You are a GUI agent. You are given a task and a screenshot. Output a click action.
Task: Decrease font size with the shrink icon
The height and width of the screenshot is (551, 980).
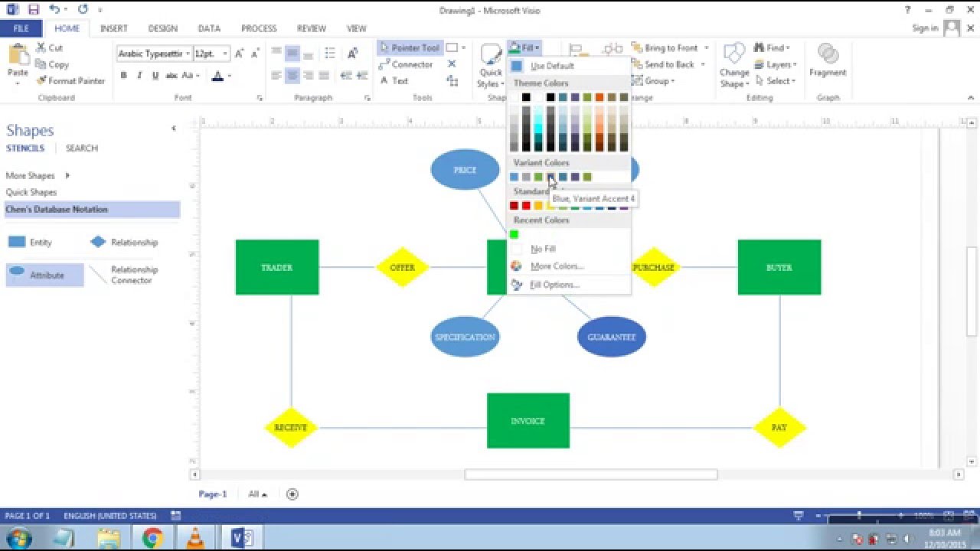coord(254,54)
